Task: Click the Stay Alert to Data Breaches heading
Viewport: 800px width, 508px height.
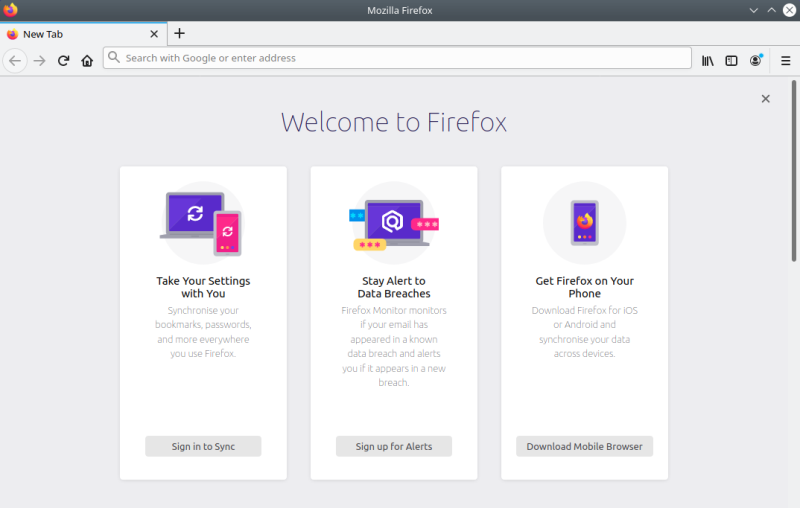Action: pyautogui.click(x=394, y=287)
